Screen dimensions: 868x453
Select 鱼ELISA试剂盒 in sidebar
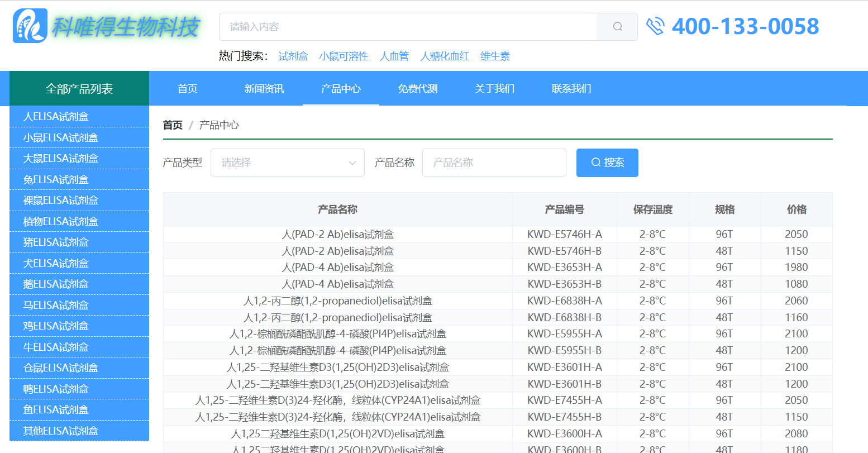pyautogui.click(x=79, y=410)
